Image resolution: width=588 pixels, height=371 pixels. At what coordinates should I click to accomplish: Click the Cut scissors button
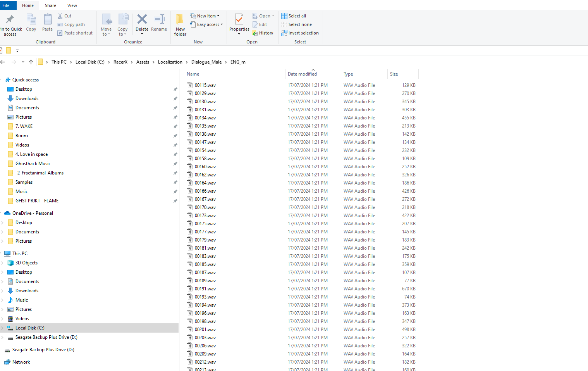click(65, 16)
